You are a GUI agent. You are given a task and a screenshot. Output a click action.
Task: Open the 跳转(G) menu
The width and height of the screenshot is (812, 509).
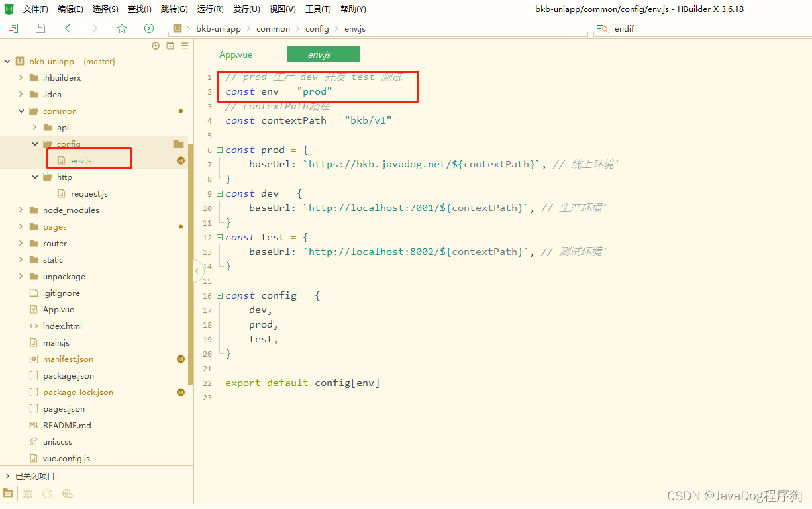(x=174, y=9)
